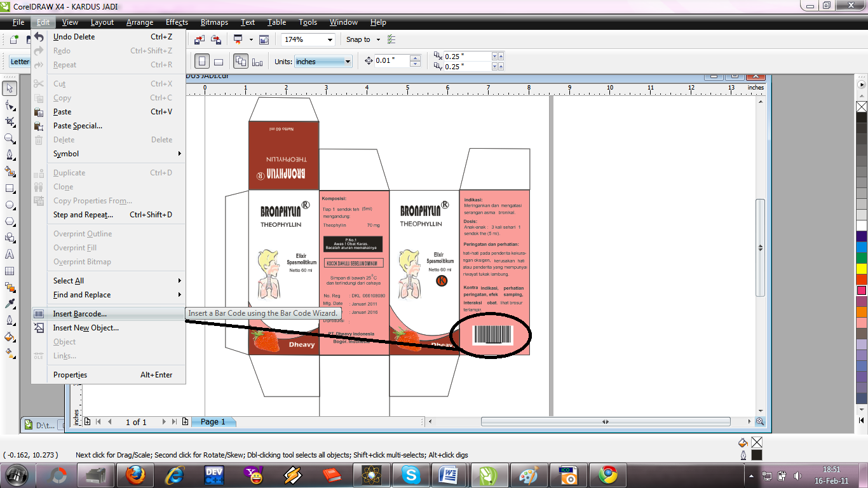Select the Table tool
This screenshot has width=868, height=488.
pos(10,271)
